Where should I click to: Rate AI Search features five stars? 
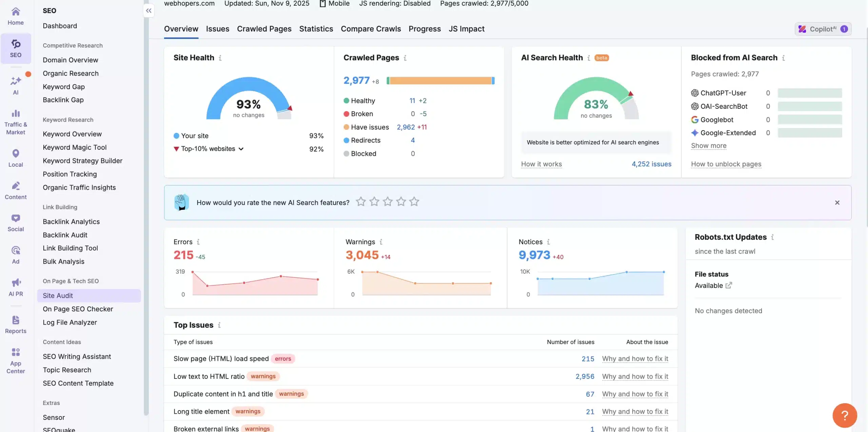pyautogui.click(x=414, y=202)
